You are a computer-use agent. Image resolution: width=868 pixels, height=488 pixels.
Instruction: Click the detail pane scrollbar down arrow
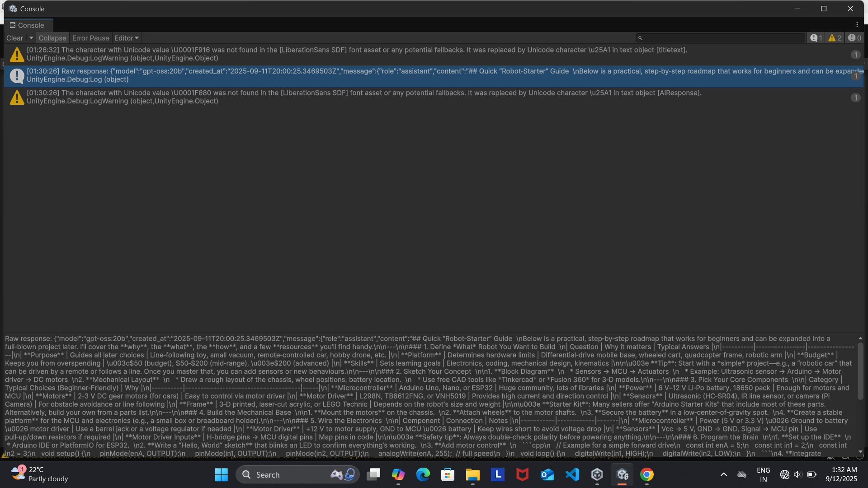click(860, 451)
